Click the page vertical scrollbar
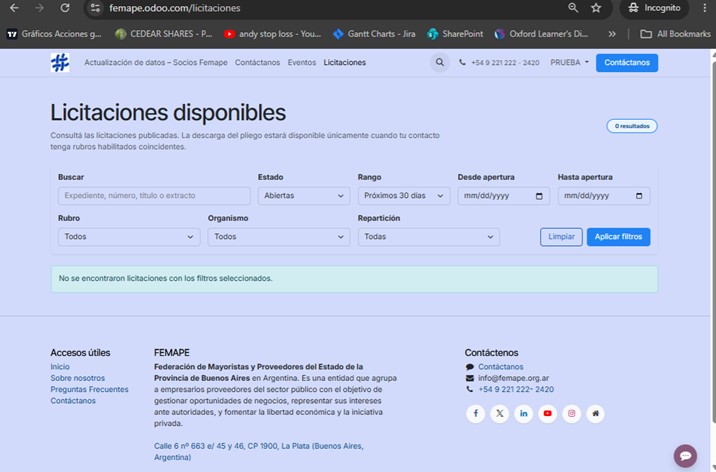Image resolution: width=716 pixels, height=472 pixels. [713, 242]
